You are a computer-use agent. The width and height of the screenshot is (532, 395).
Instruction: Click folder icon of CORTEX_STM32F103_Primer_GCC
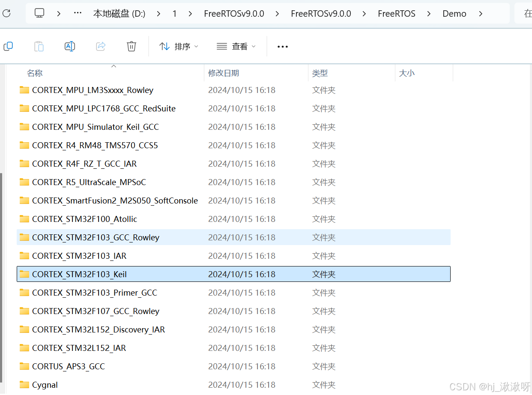click(x=24, y=293)
